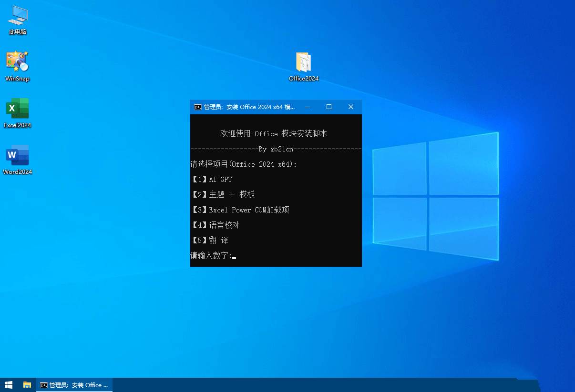Click the 【5】翻译 option line
This screenshot has height=392, width=575.
point(209,241)
